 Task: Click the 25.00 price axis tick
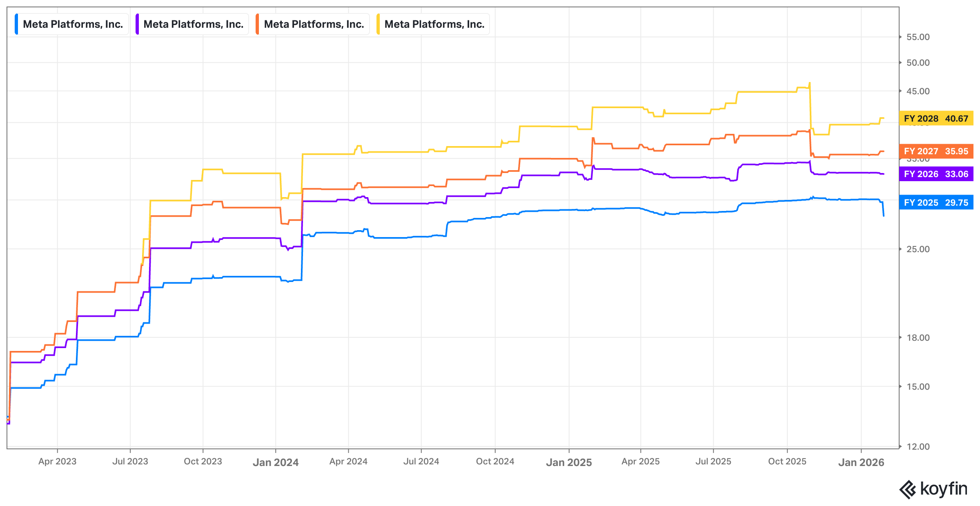pyautogui.click(x=918, y=249)
